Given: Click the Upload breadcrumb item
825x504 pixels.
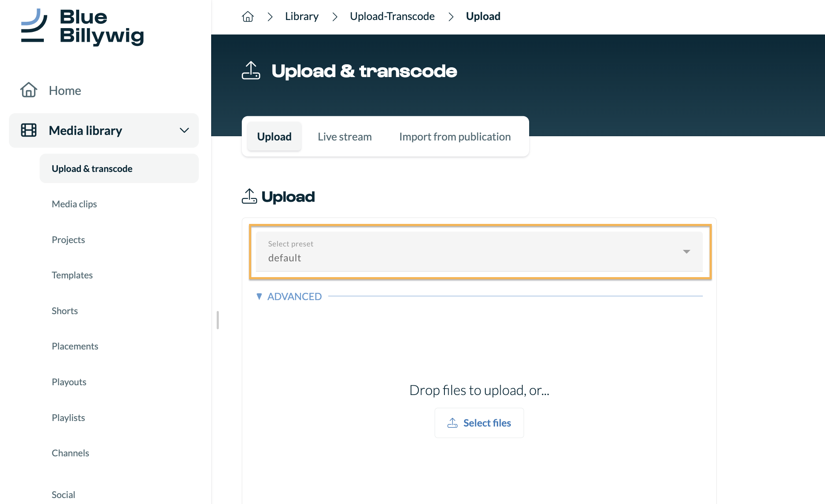Looking at the screenshot, I should tap(483, 16).
